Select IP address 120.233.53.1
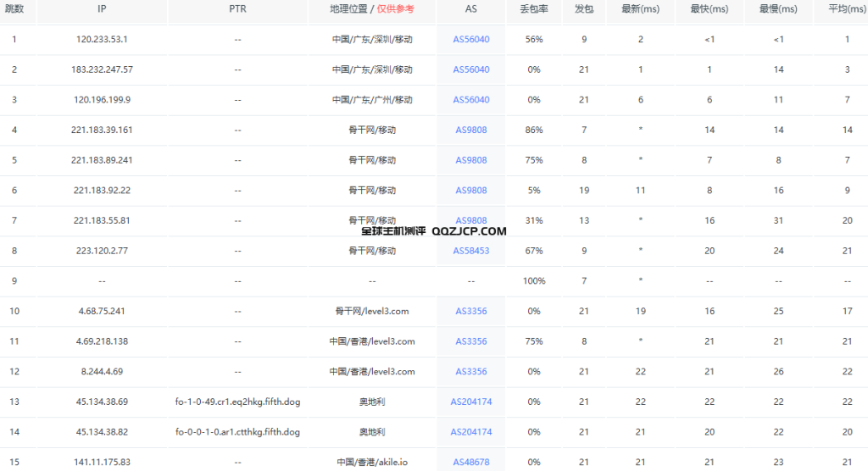Image resolution: width=868 pixels, height=471 pixels. (x=102, y=39)
